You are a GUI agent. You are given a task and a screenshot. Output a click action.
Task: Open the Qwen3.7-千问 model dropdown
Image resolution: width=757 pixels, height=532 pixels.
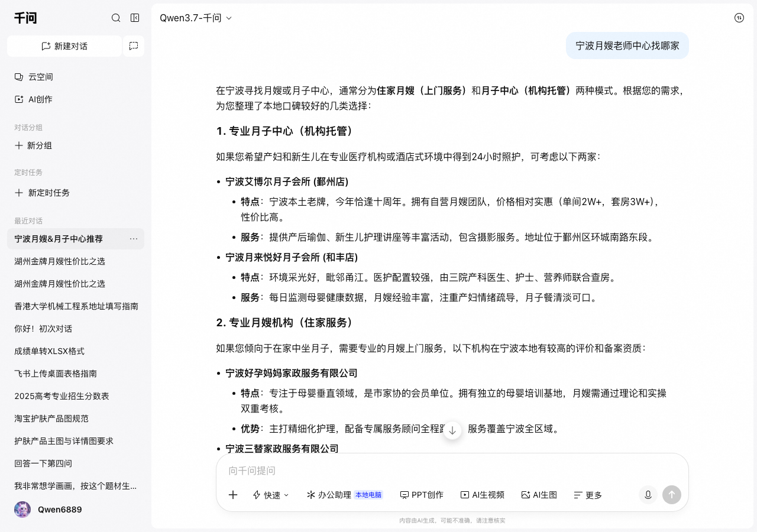click(196, 18)
